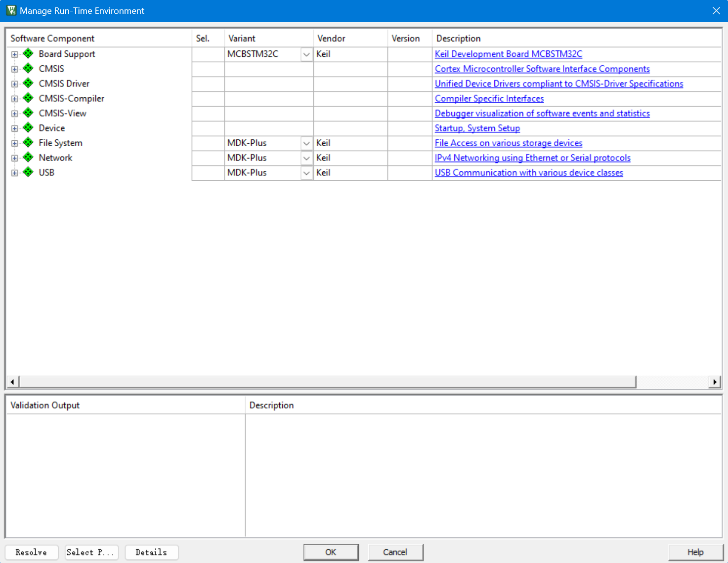
Task: Open the Keil Development Board MCBSTM32C link
Action: pyautogui.click(x=509, y=54)
